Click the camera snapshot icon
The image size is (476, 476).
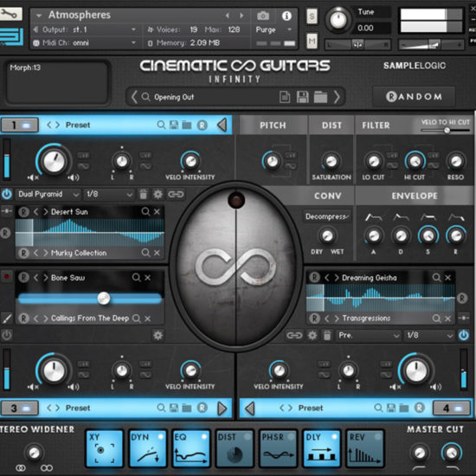click(x=263, y=16)
